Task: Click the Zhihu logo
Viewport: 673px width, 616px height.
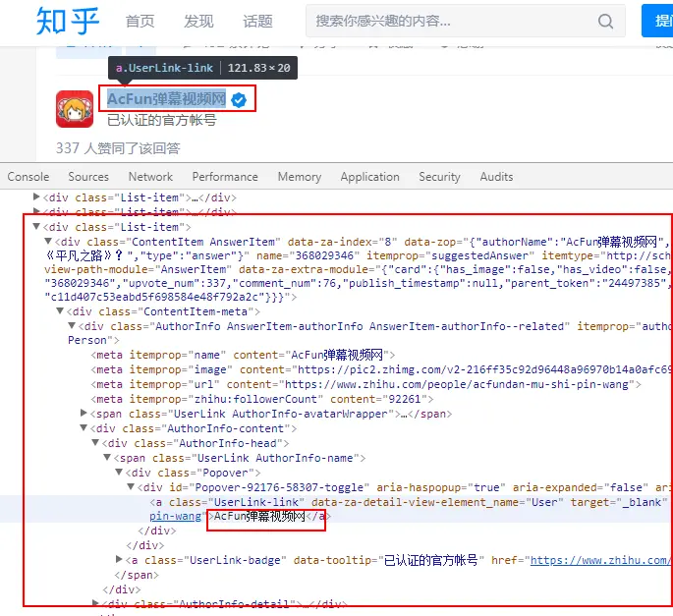Action: (68, 21)
